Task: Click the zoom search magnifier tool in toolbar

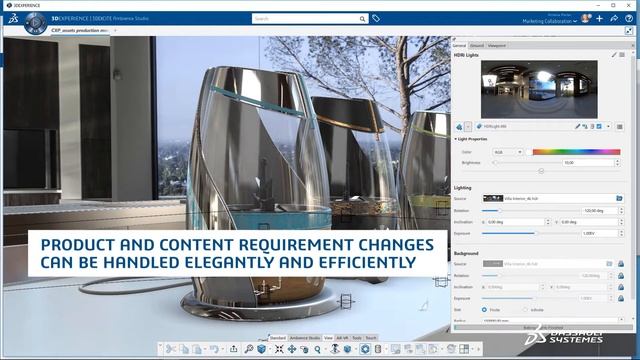Action: (249, 349)
